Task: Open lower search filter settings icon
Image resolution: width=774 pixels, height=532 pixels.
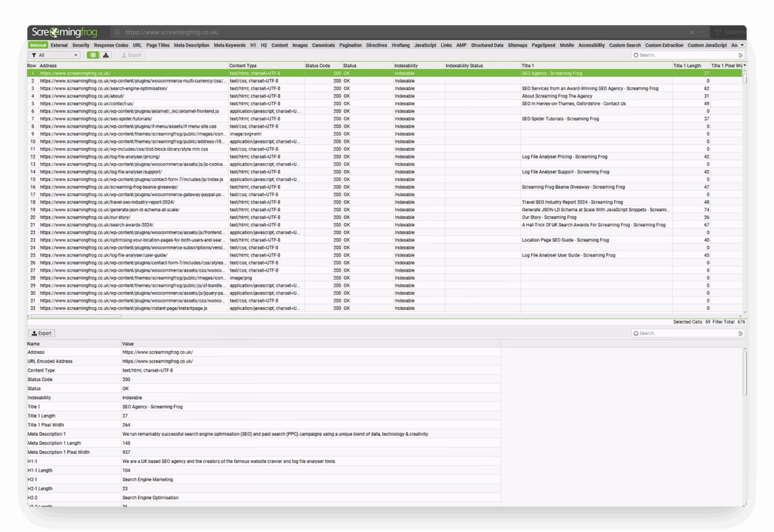Action: coord(740,333)
